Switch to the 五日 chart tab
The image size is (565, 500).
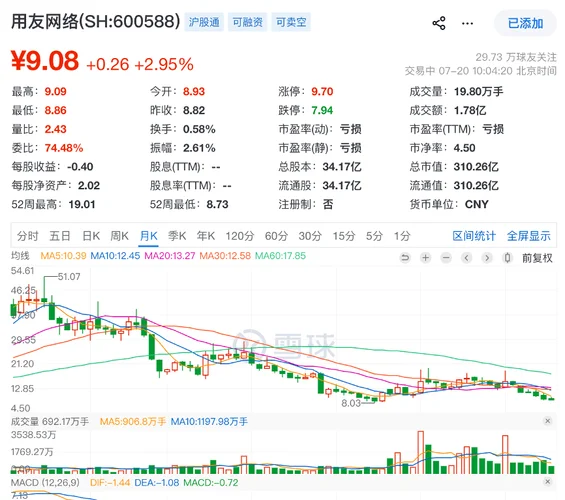60,236
